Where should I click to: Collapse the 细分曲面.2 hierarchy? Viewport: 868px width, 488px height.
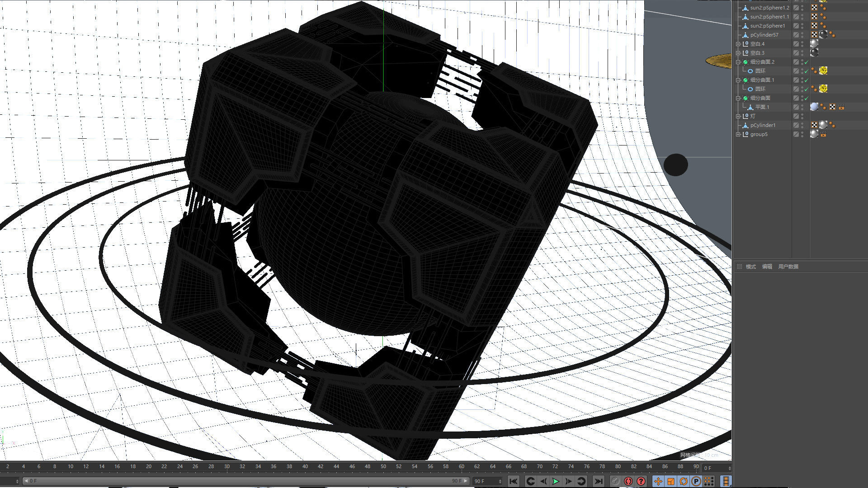click(x=738, y=62)
